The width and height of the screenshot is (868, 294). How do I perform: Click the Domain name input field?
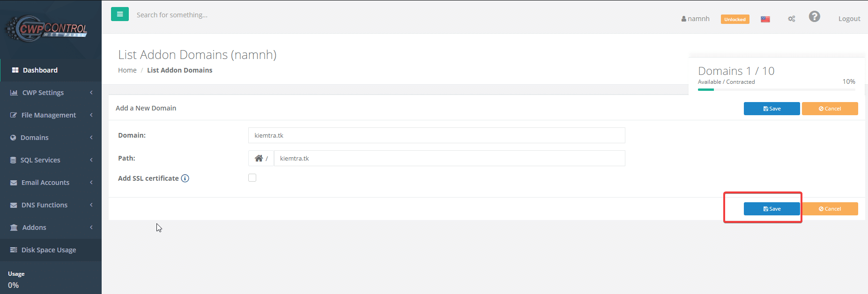pos(436,135)
